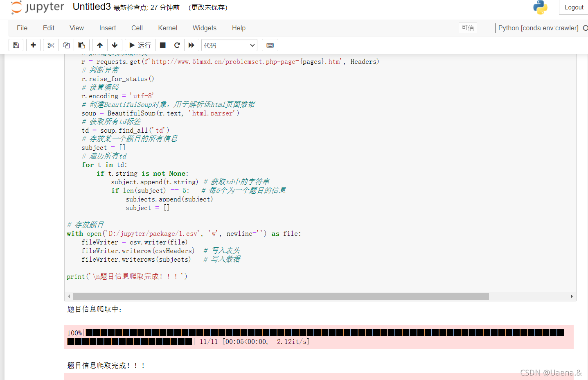Restart kernel and run all cells icon
This screenshot has height=380, width=588.
click(191, 45)
